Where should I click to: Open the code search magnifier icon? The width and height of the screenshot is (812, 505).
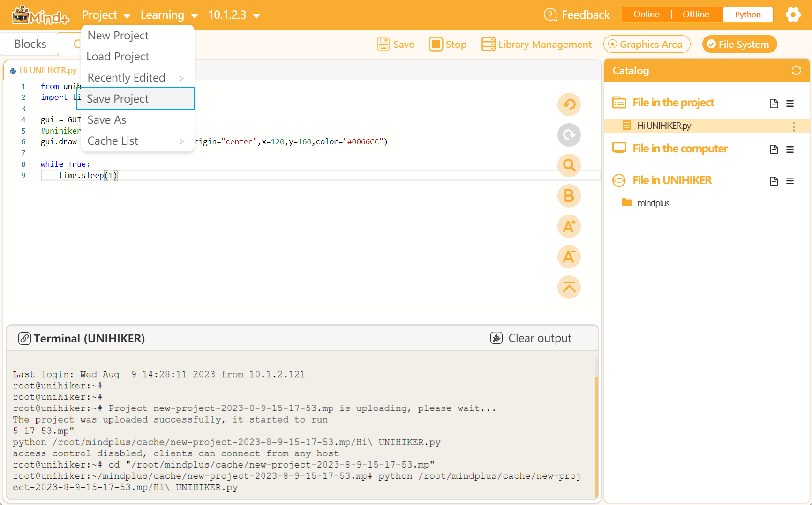pyautogui.click(x=569, y=165)
